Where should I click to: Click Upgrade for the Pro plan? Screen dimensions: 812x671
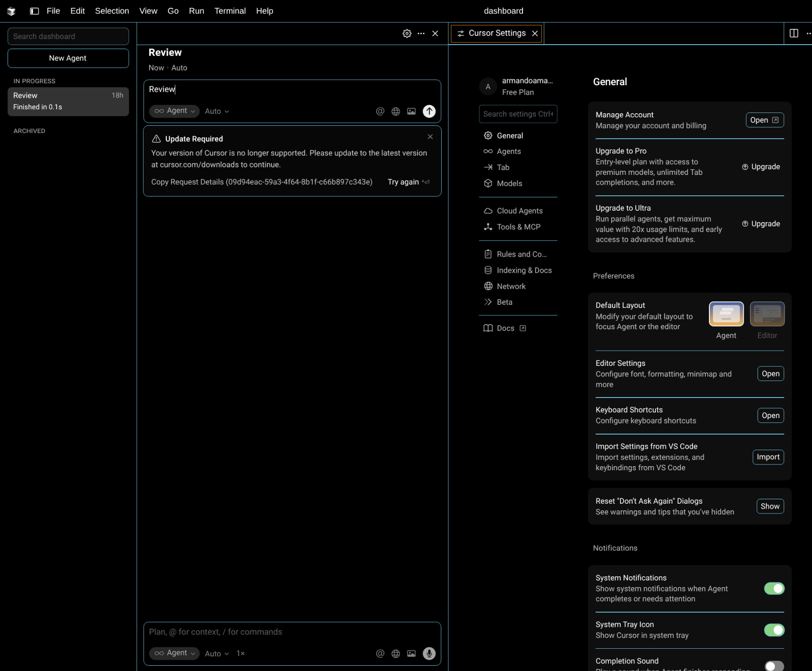[761, 167]
